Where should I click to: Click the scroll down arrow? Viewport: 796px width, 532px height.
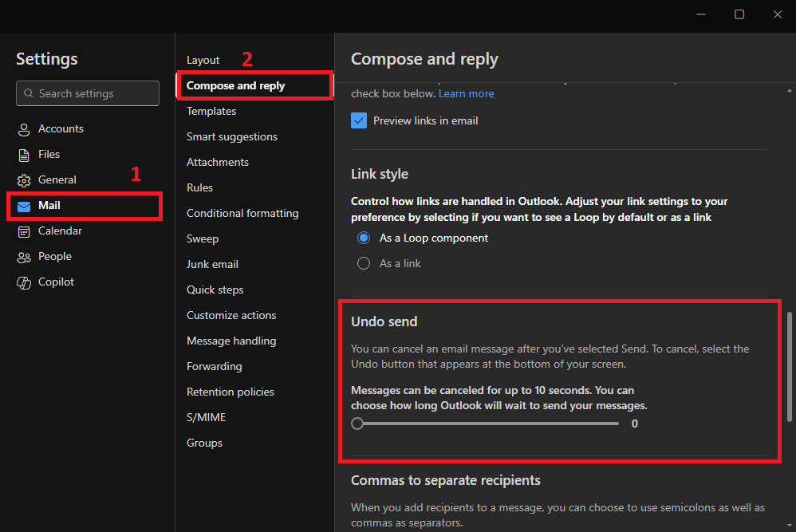pyautogui.click(x=790, y=526)
